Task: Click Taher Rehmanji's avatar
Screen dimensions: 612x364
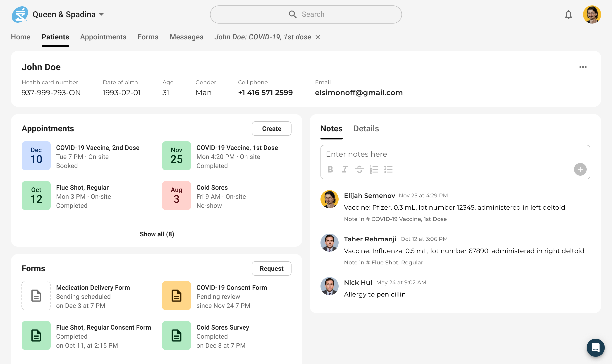Action: tap(329, 243)
